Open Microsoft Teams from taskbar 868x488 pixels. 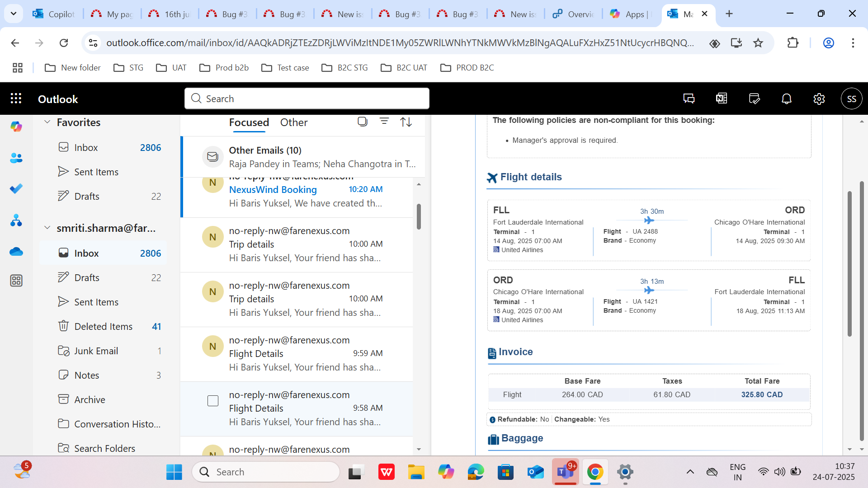(565, 472)
